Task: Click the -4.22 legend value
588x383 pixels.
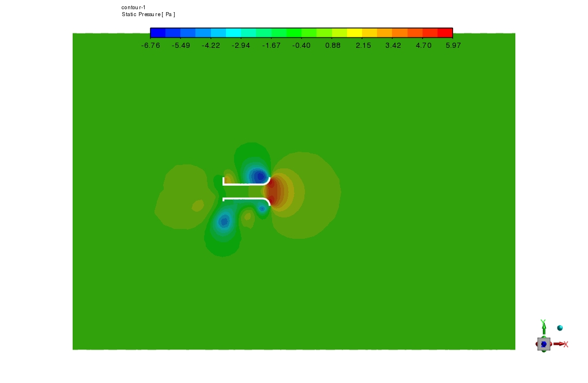Action: tap(211, 46)
